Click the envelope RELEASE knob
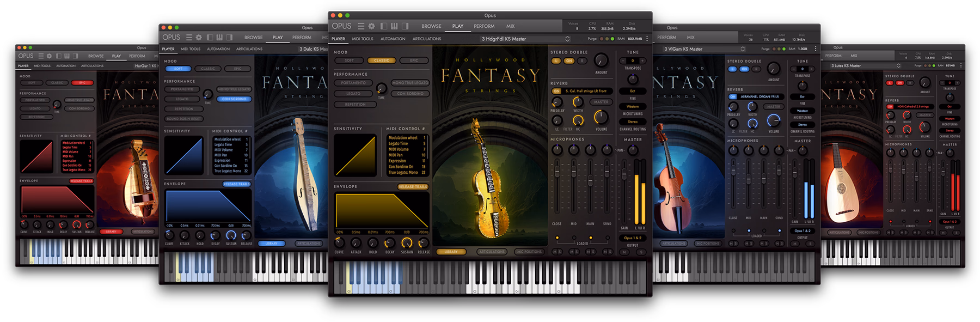980x322 pixels. 424,243
